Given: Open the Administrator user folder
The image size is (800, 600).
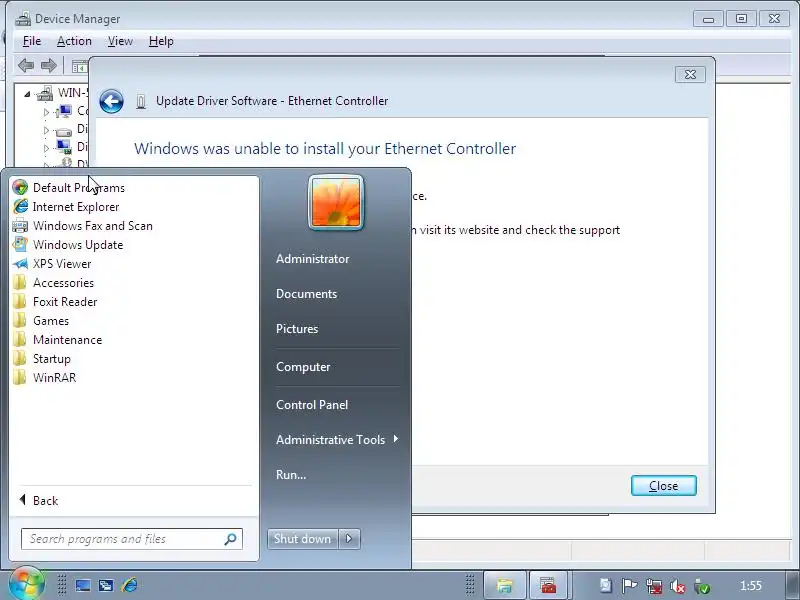Looking at the screenshot, I should [x=313, y=259].
